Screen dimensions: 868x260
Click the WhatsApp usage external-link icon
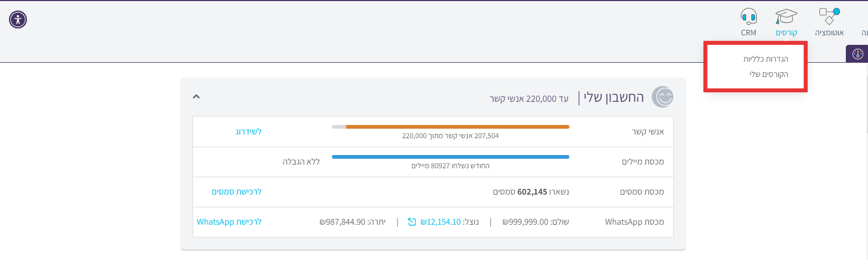click(412, 222)
